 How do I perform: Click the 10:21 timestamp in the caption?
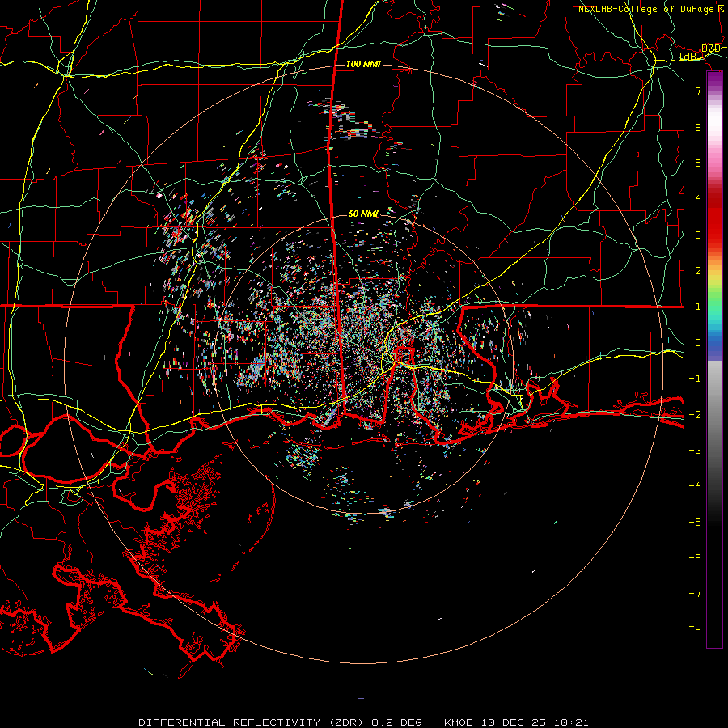pyautogui.click(x=574, y=722)
